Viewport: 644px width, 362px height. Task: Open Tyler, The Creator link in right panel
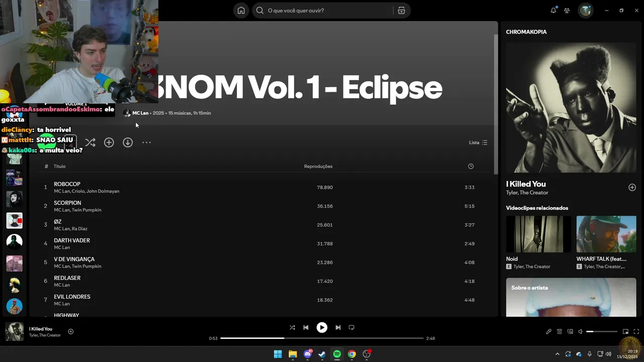pos(527,193)
